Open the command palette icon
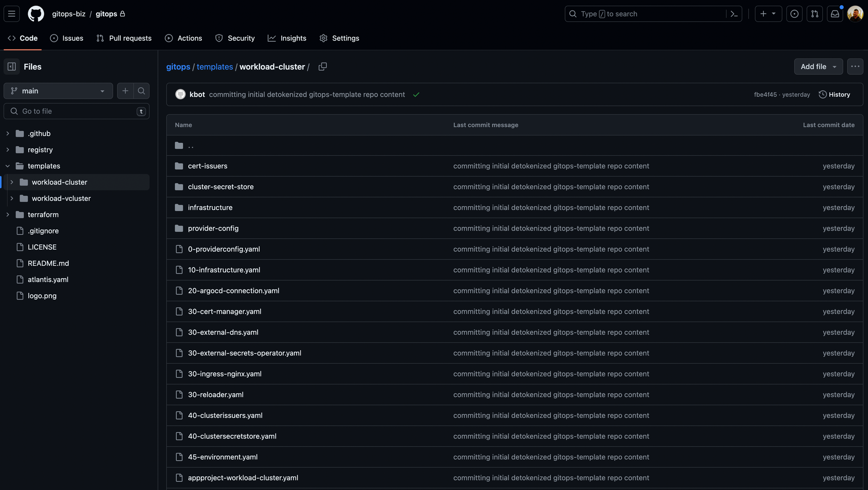 [x=734, y=14]
